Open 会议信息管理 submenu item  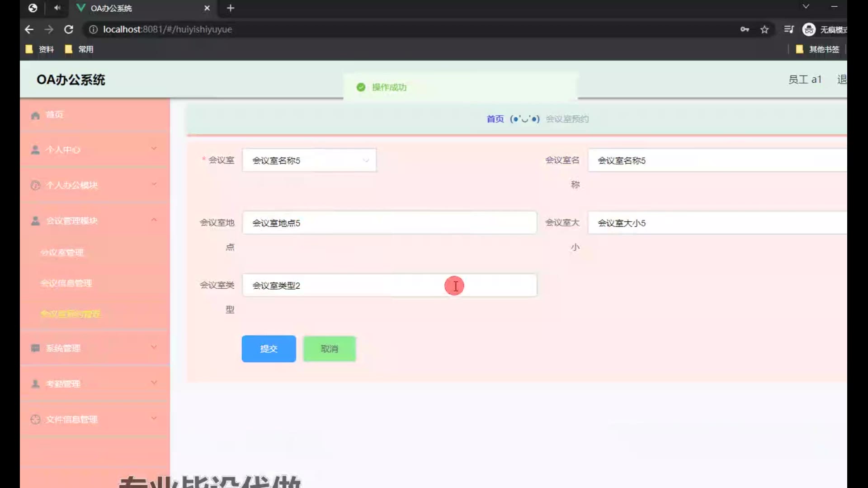click(66, 283)
